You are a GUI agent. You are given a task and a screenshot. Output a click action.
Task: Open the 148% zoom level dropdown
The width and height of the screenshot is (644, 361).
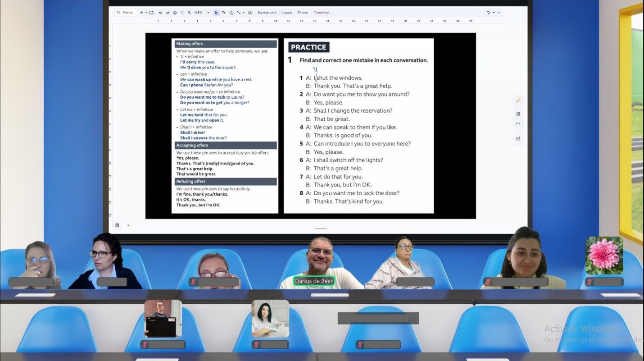(x=202, y=13)
